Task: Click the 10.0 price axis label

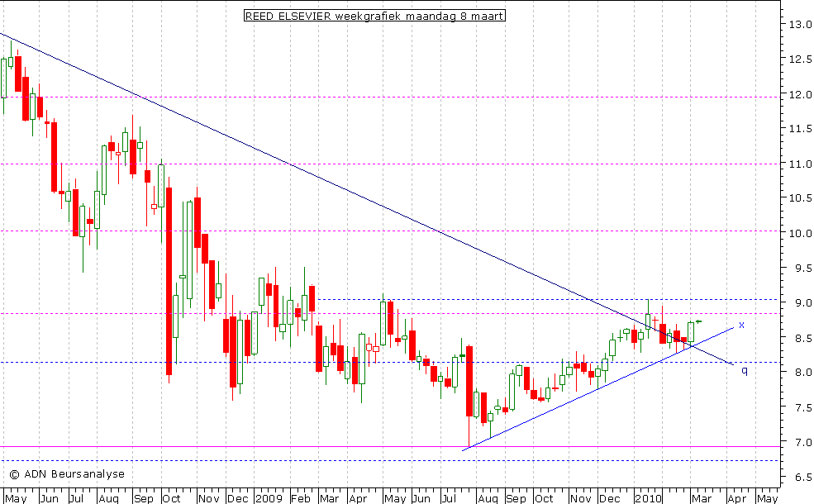Action: point(799,233)
